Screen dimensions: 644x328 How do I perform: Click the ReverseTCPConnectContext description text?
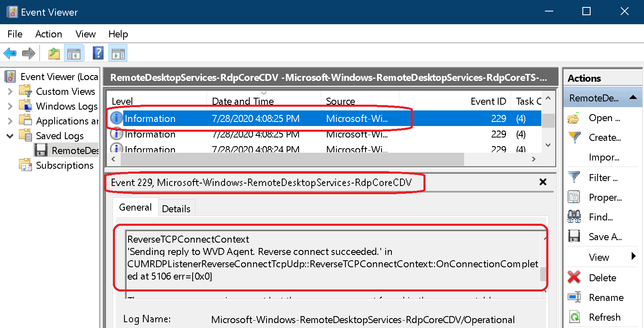coord(189,239)
